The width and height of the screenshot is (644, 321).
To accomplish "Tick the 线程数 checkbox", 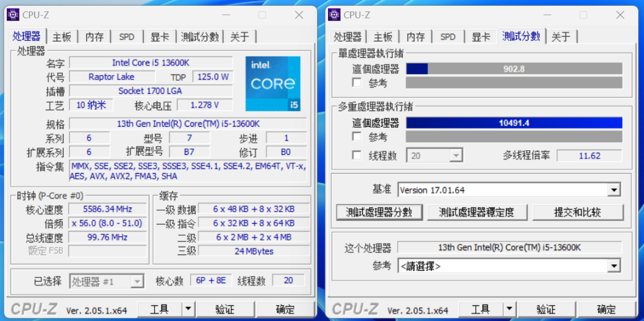I will click(357, 155).
